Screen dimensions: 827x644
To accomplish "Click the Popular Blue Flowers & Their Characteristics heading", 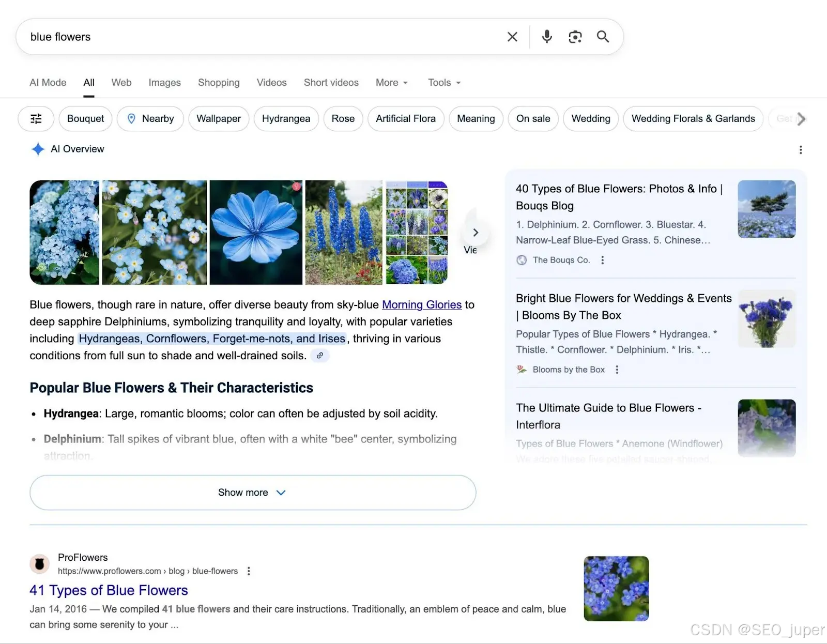I will [171, 388].
